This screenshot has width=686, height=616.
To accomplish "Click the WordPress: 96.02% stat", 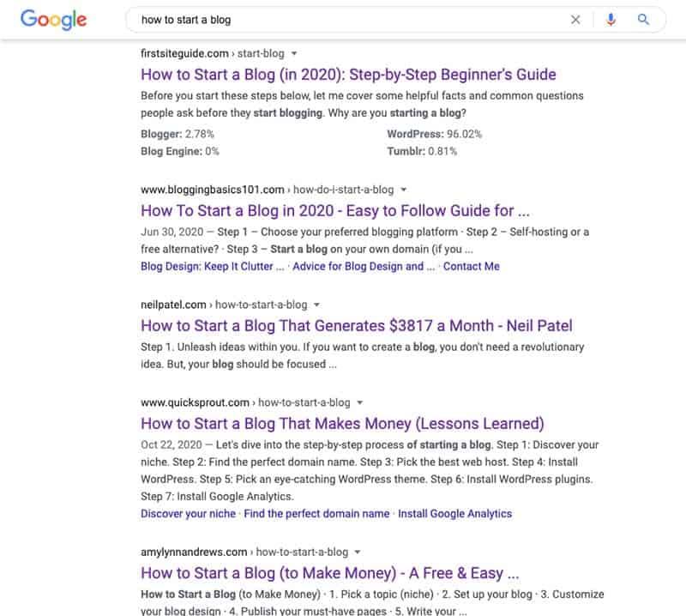I will (x=434, y=134).
